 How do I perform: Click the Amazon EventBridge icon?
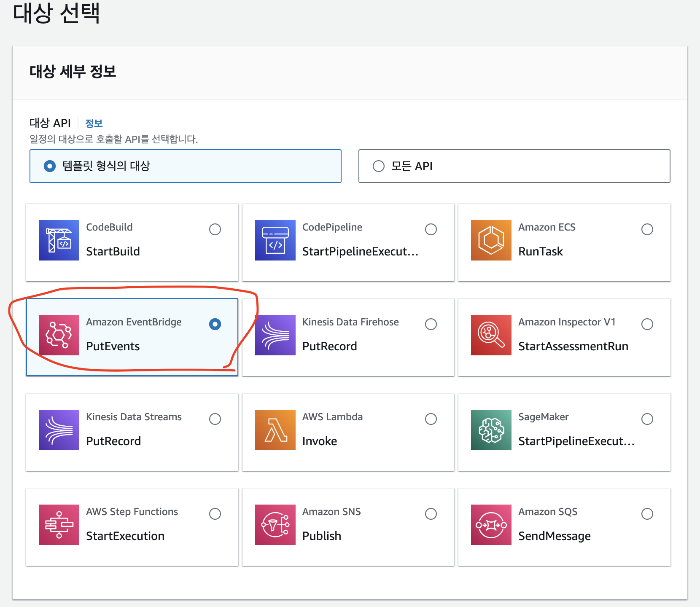[59, 335]
